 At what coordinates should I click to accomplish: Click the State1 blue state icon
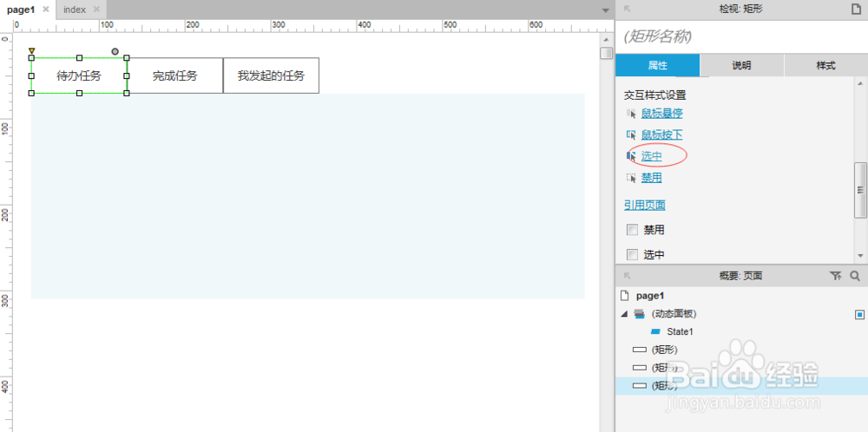click(x=655, y=332)
